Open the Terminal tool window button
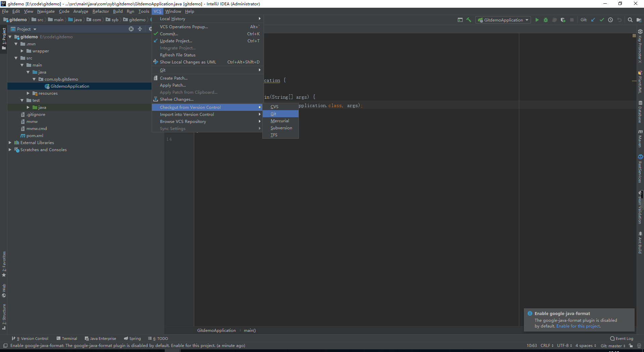This screenshot has height=352, width=644. [67, 339]
